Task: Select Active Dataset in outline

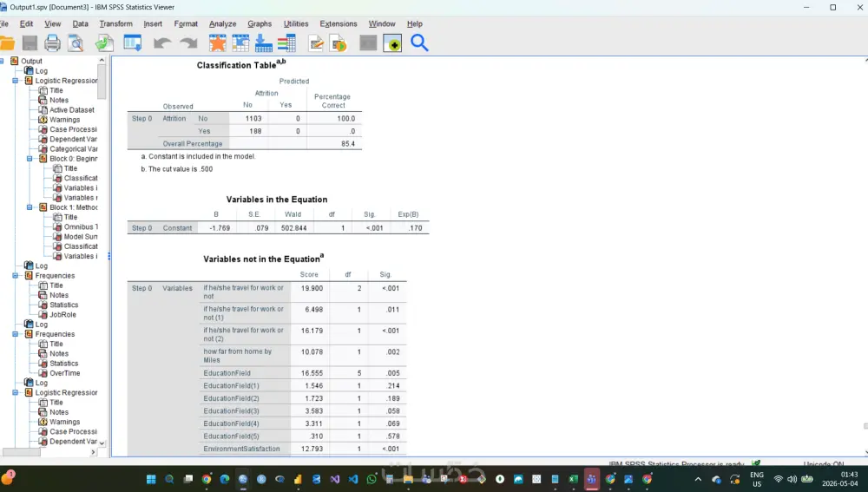Action: [72, 110]
